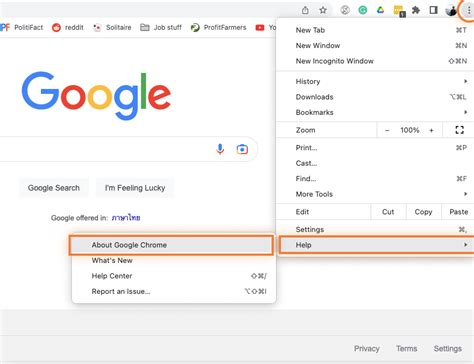
Task: Choose Find... in the menu
Action: point(375,179)
